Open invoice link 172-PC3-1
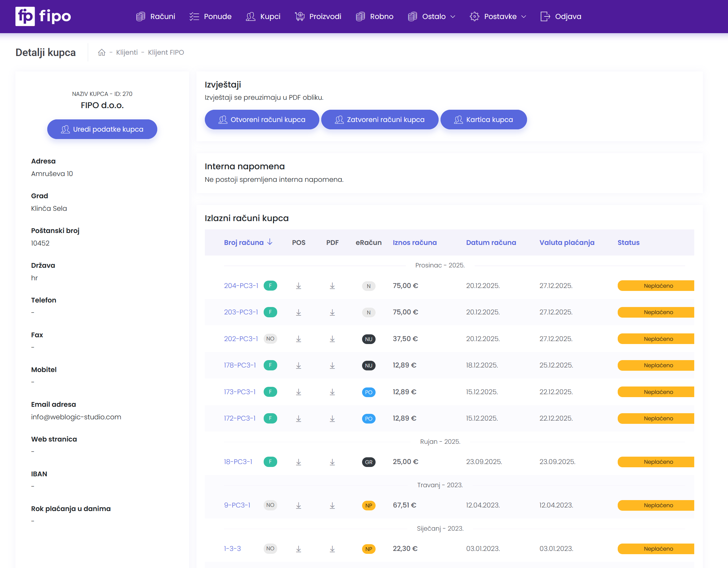 [x=240, y=418]
